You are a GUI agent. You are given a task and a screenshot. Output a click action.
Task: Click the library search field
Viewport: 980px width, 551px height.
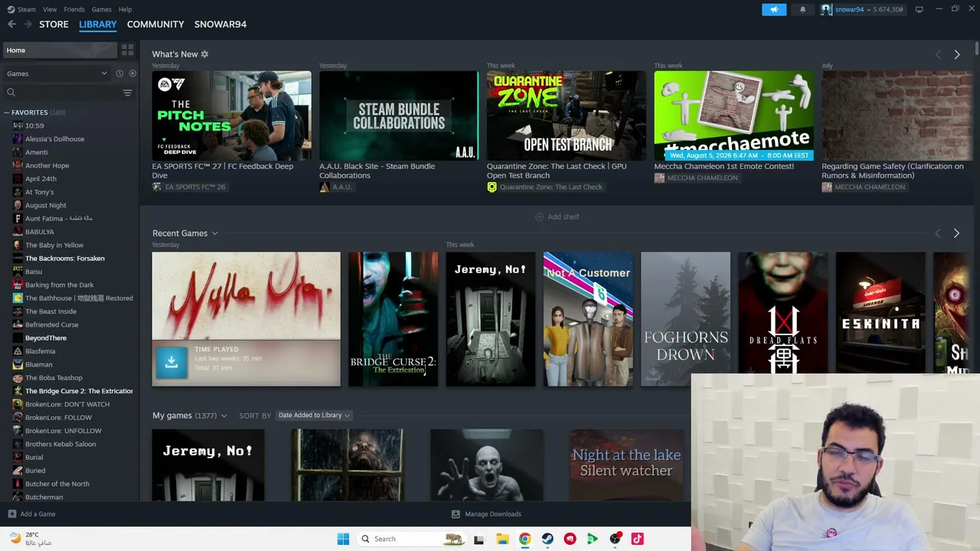tap(69, 93)
